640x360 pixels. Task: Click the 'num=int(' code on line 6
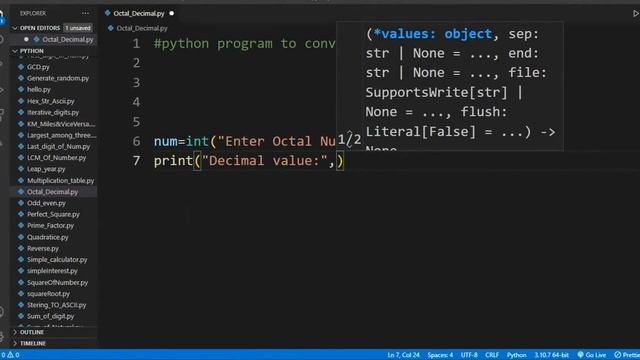tap(185, 141)
